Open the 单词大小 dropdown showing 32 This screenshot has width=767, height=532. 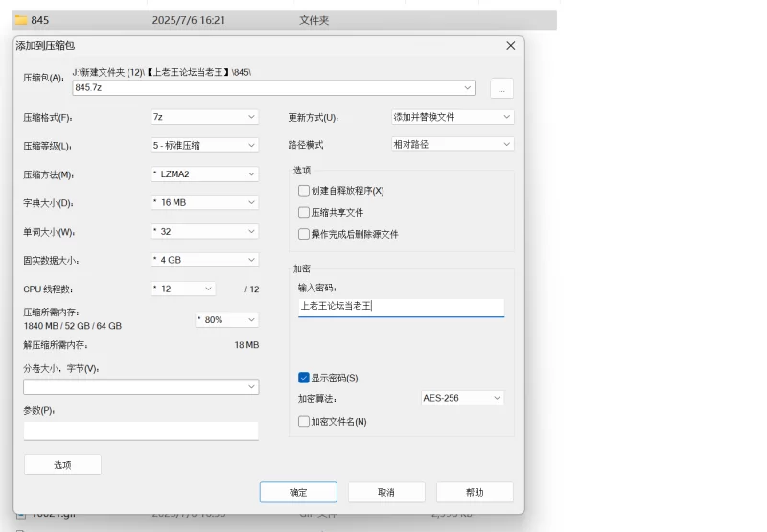point(203,232)
